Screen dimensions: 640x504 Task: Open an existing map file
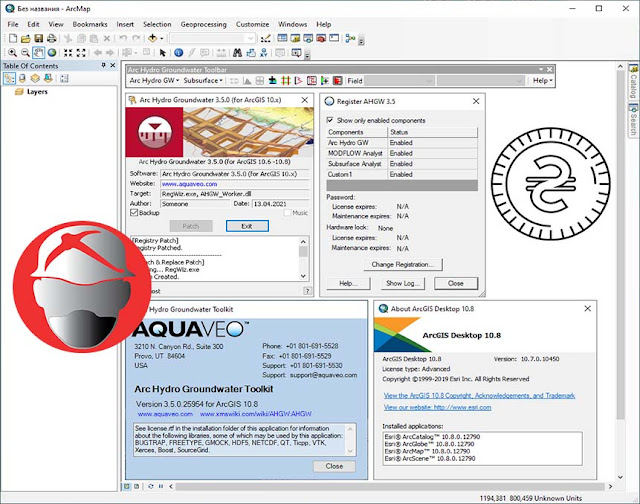pos(25,38)
